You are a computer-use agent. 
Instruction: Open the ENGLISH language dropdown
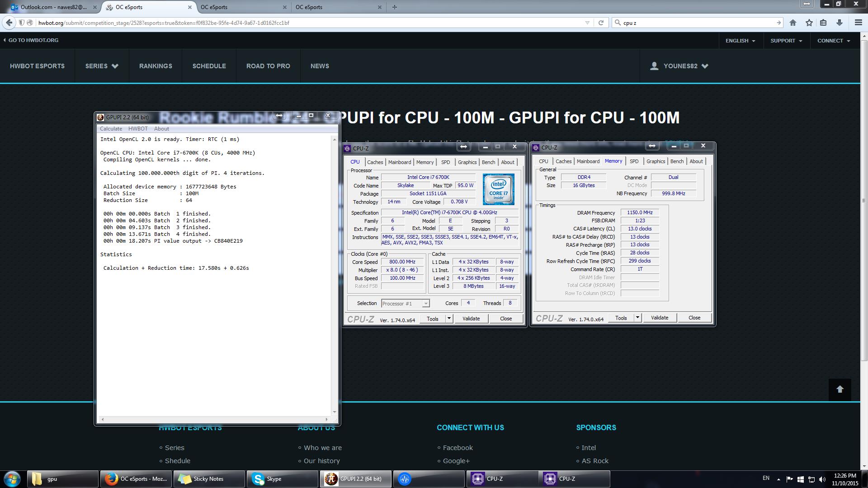tap(740, 41)
